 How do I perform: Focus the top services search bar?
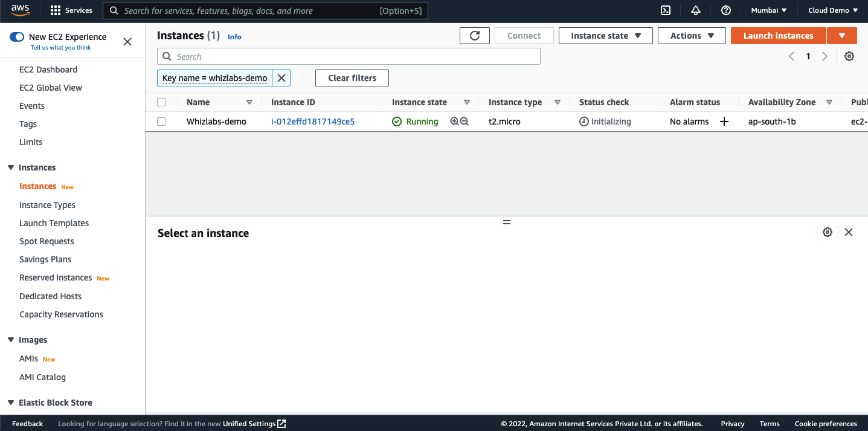(266, 11)
